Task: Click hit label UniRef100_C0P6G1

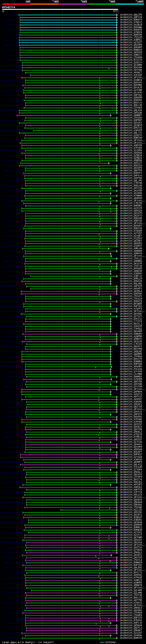Action: [x=131, y=329]
